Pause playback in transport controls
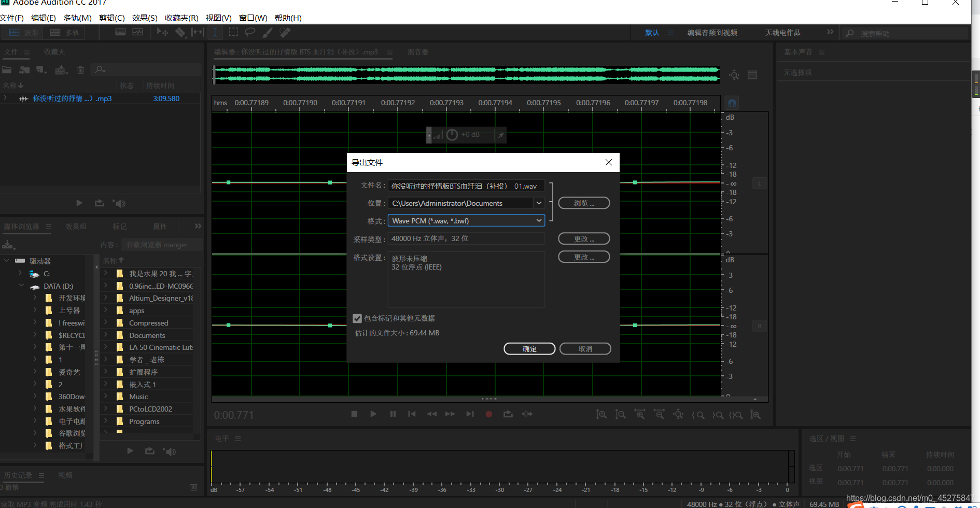 tap(393, 414)
